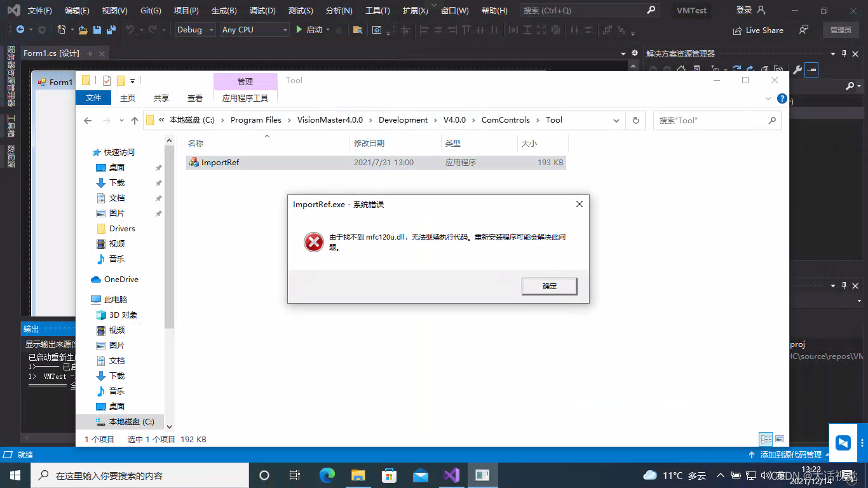
Task: Open 解决方案资源管理器 window position dropdown
Action: [833, 53]
